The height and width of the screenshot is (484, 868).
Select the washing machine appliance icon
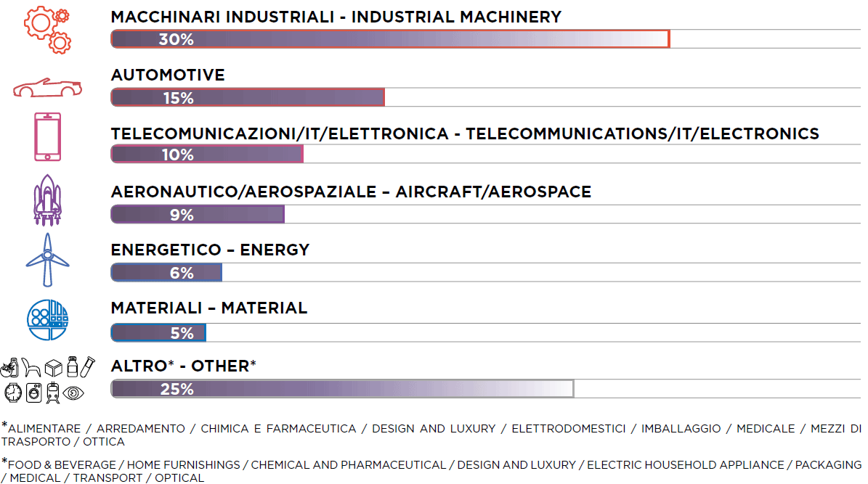click(x=33, y=393)
